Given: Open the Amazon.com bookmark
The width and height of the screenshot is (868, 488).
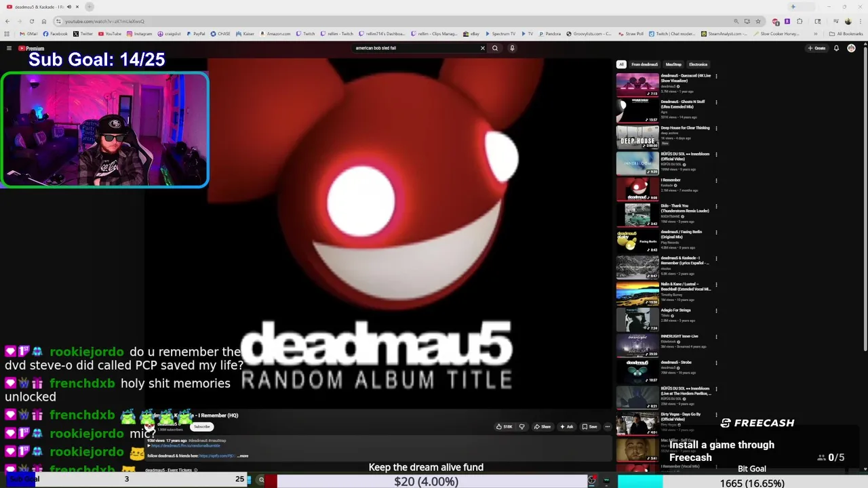Looking at the screenshot, I should (275, 34).
